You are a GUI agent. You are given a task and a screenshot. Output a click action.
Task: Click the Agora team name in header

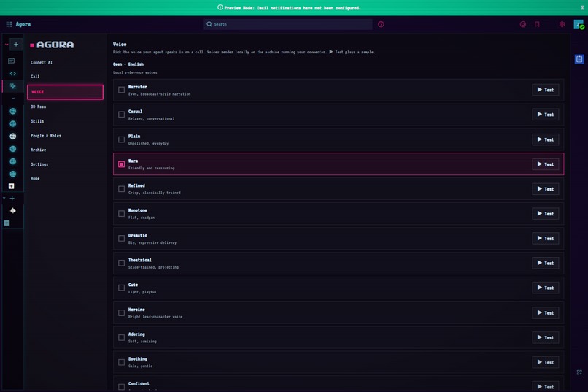tap(23, 24)
